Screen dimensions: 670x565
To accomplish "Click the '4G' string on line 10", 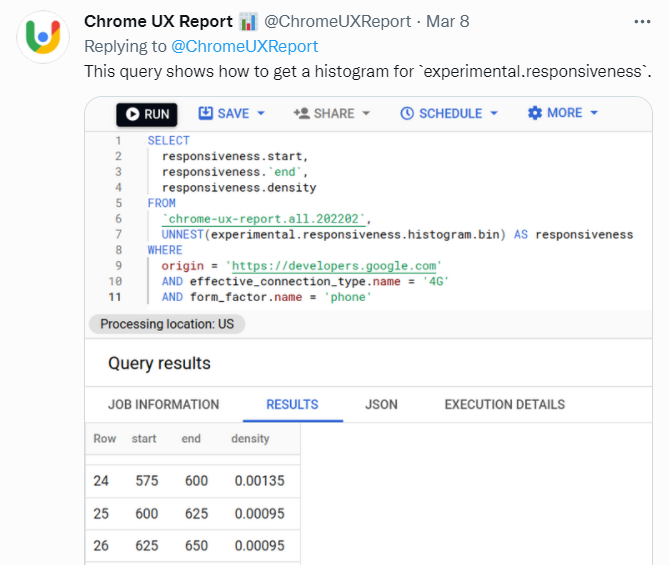I will (x=436, y=281).
